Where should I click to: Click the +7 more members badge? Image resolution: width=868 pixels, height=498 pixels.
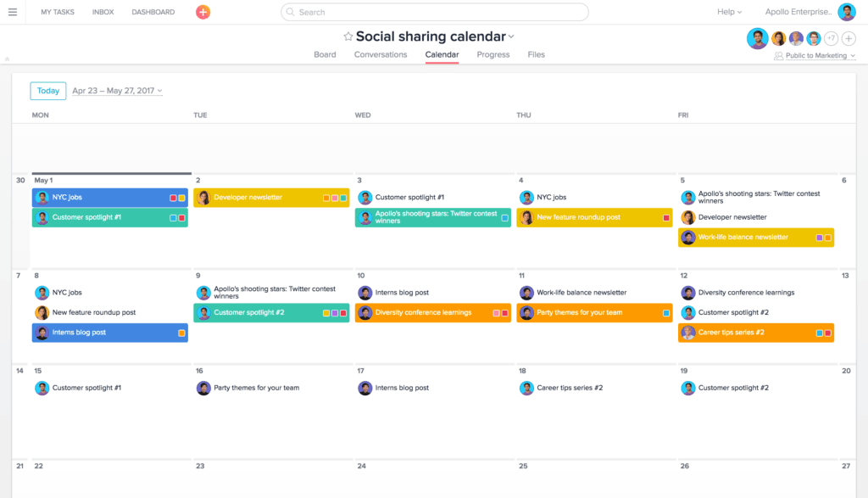(831, 38)
